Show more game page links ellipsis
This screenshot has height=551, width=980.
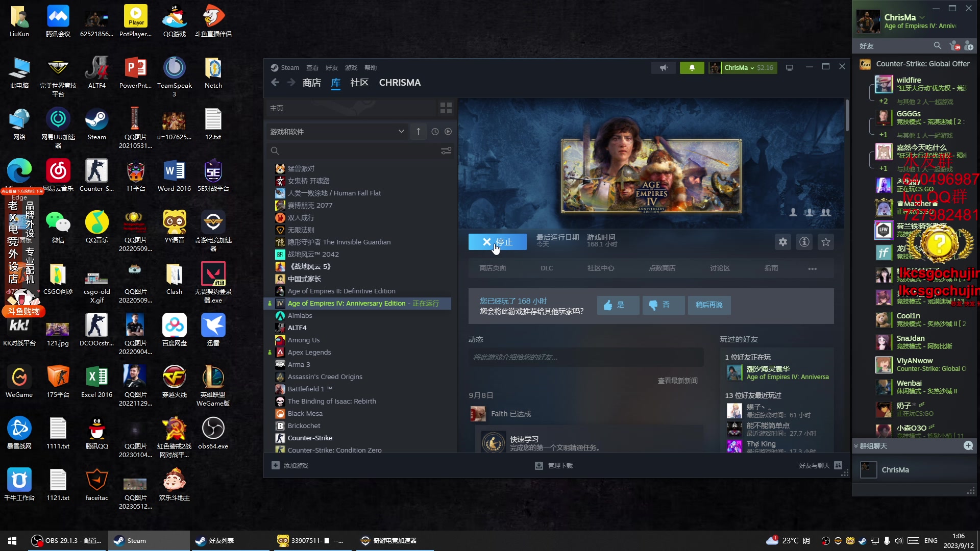[x=813, y=269]
